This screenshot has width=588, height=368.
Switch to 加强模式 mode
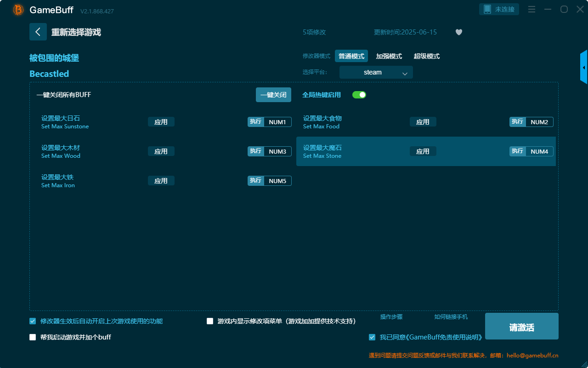coord(390,56)
